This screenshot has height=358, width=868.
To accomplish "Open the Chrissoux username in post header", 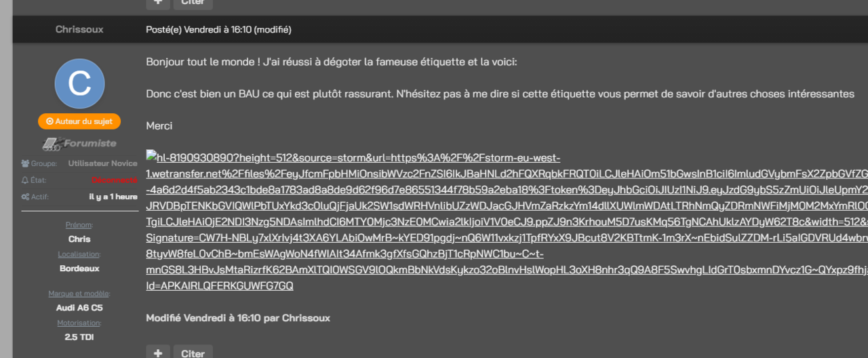I will (x=79, y=30).
